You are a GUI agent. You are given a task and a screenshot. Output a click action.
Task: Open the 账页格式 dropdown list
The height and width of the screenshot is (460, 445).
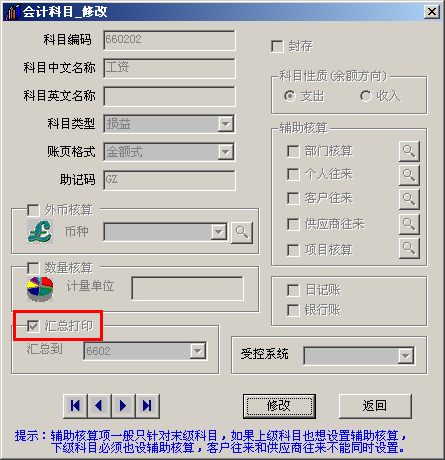(x=226, y=152)
